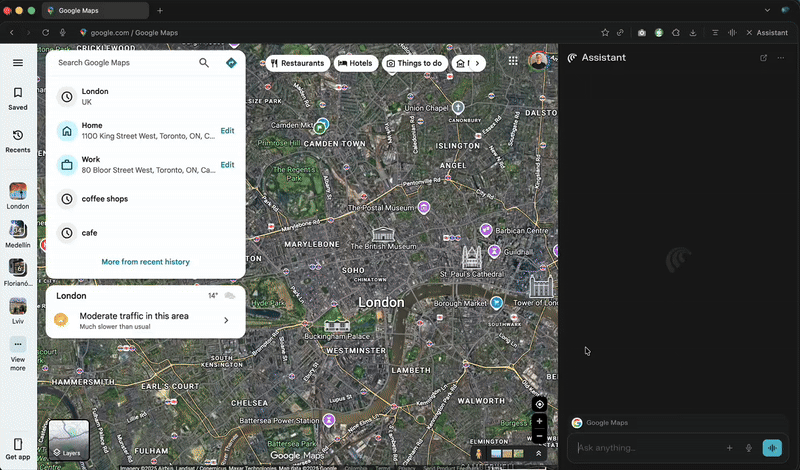Expand the moderate traffic details
The width and height of the screenshot is (800, 470).
[226, 320]
